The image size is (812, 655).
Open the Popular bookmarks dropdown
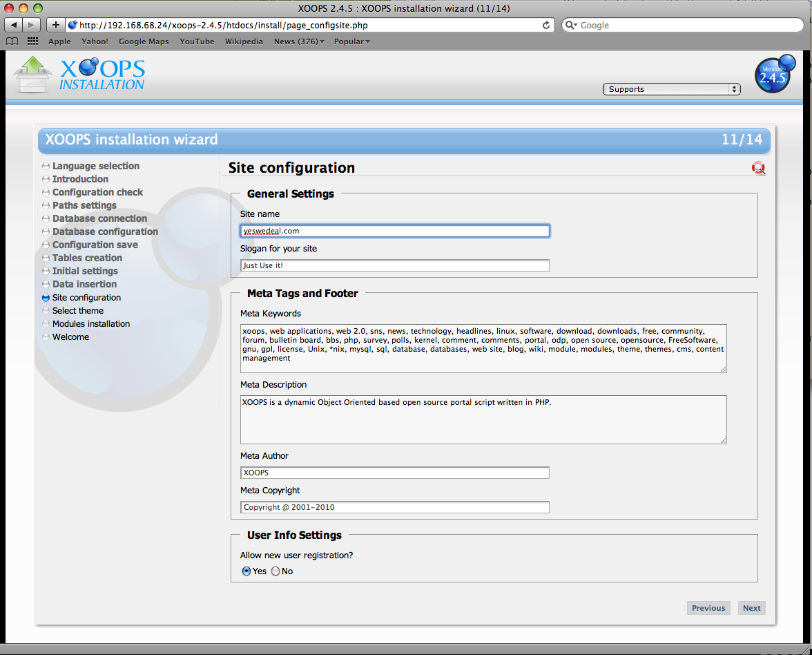point(351,41)
